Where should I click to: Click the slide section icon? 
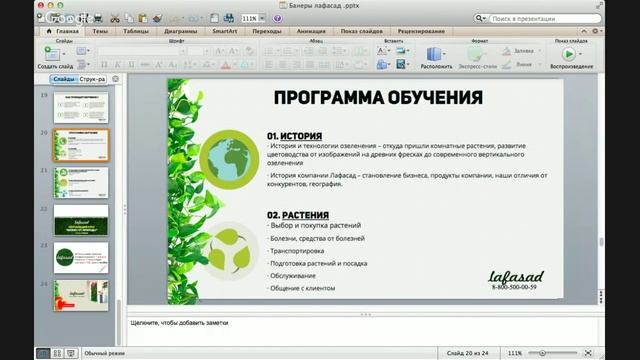click(81, 64)
